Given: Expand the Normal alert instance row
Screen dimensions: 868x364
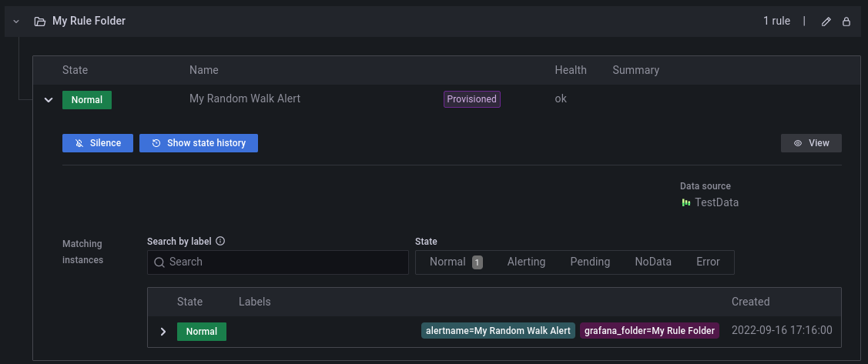Looking at the screenshot, I should [x=163, y=332].
